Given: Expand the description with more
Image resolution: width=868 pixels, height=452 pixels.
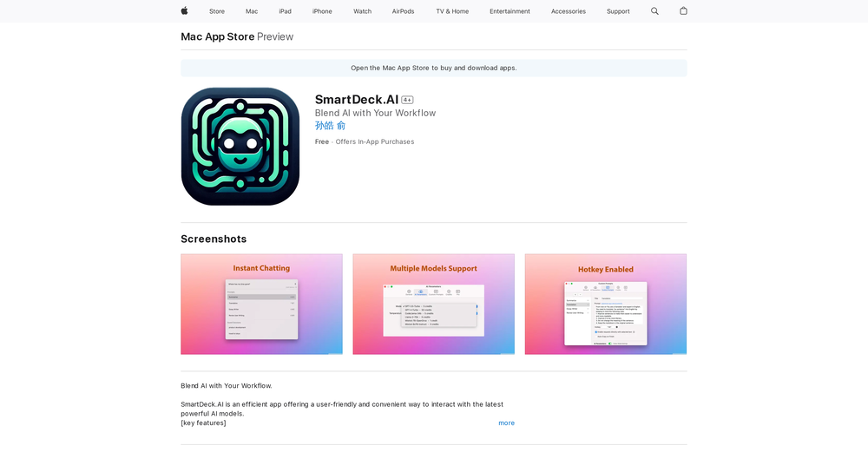Looking at the screenshot, I should tap(506, 423).
